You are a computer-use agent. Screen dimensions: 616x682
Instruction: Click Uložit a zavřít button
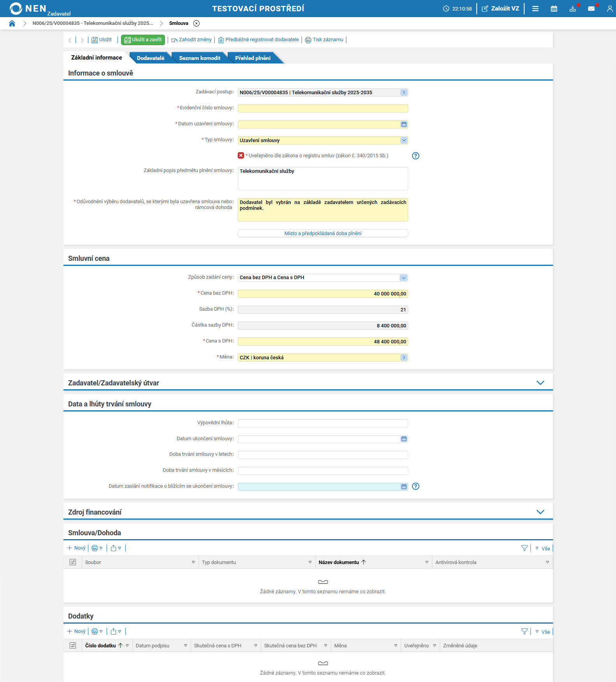[x=143, y=40]
